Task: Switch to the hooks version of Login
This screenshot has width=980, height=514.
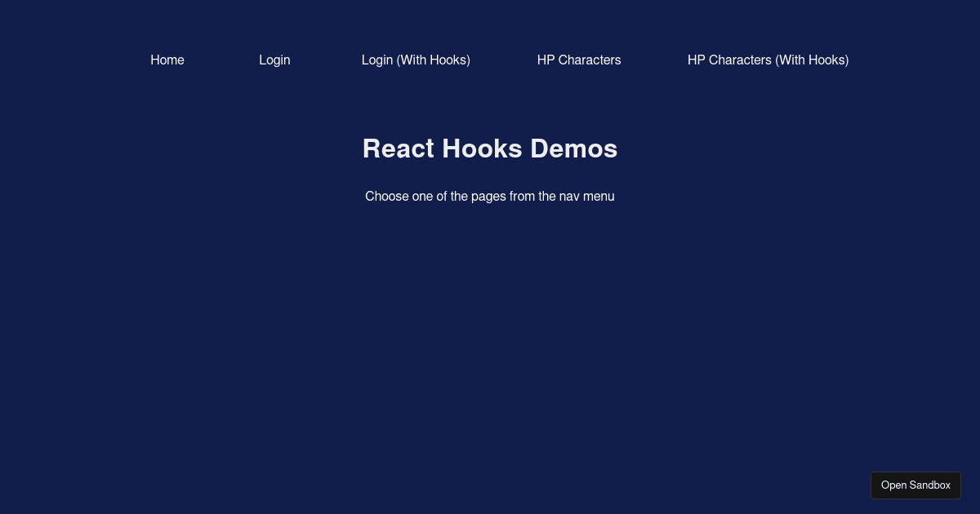Action: (x=416, y=60)
